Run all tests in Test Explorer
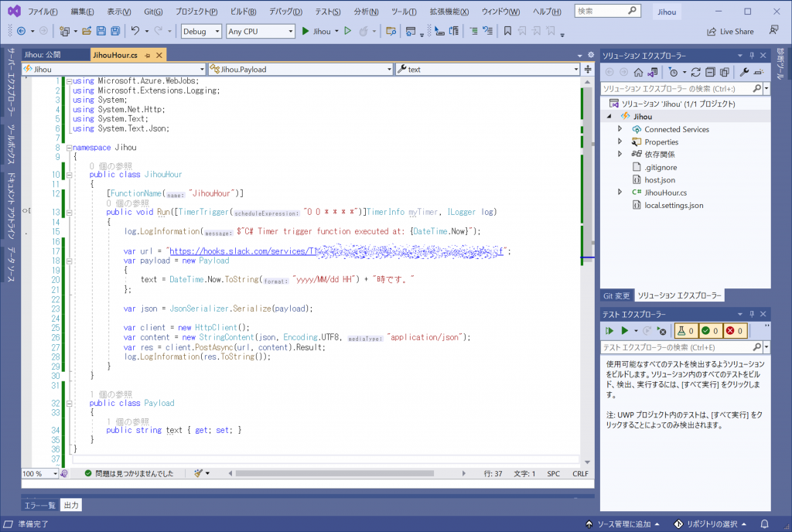This screenshot has width=792, height=532. (610, 331)
